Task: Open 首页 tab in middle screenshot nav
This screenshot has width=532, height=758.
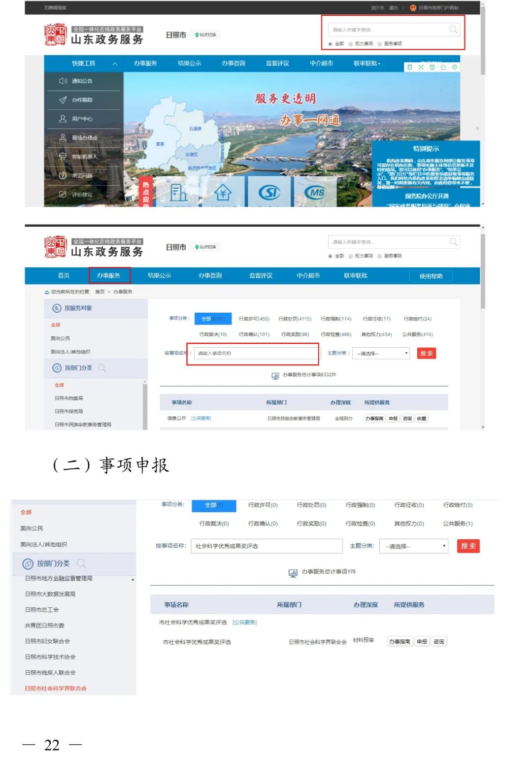Action: click(x=64, y=276)
